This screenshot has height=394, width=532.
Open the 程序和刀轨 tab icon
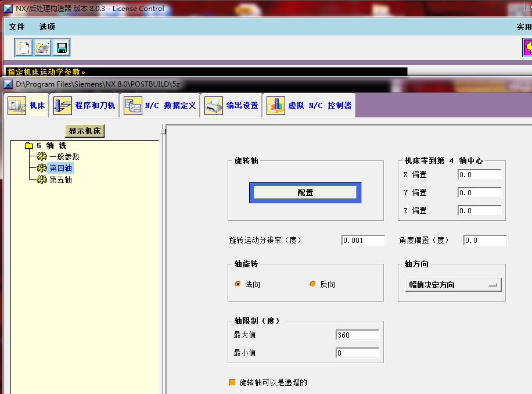coord(62,105)
